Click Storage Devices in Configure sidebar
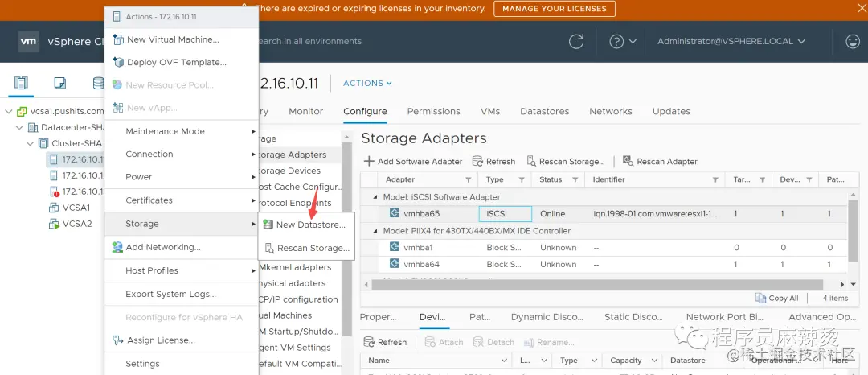The height and width of the screenshot is (375, 868). (x=289, y=171)
